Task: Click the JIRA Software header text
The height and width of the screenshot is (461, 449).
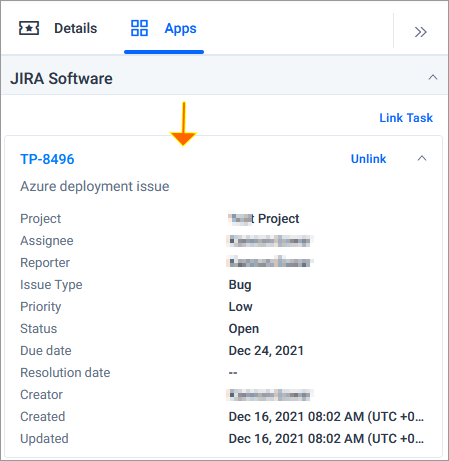Action: pyautogui.click(x=61, y=79)
